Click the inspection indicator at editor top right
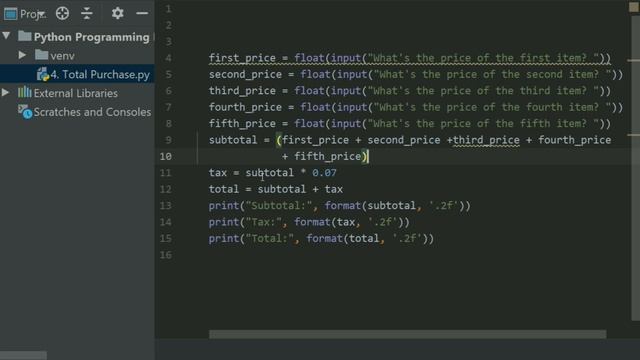Viewport: 640px width, 360px height. click(x=634, y=7)
